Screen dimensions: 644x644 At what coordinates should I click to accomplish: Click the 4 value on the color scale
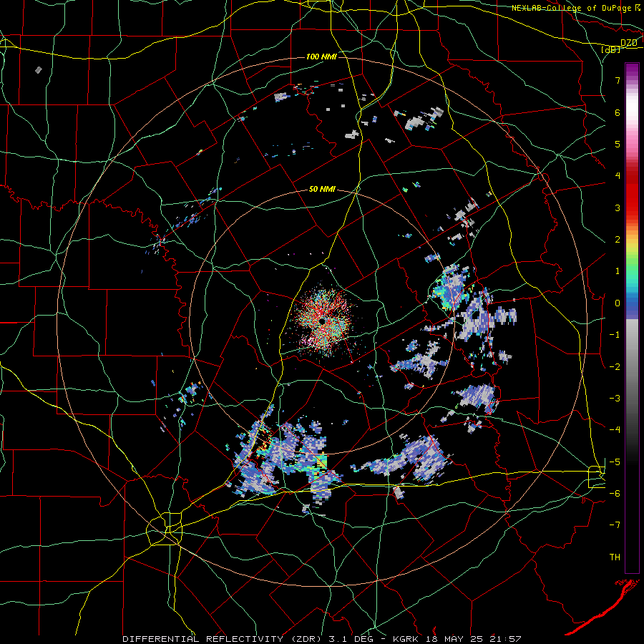coord(618,176)
